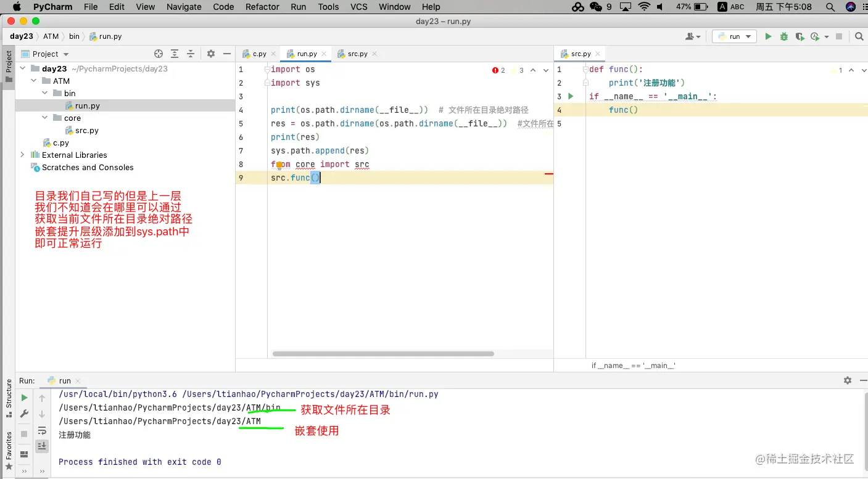Collapse the ATM folder

point(34,81)
